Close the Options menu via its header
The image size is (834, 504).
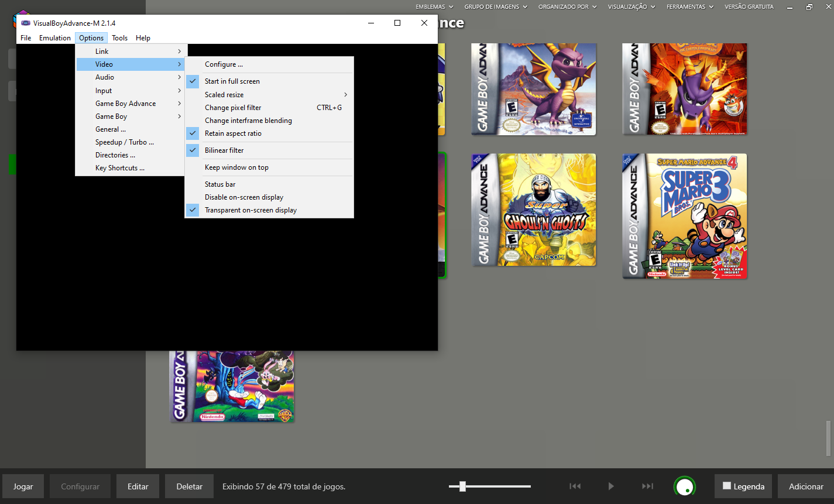coord(91,38)
